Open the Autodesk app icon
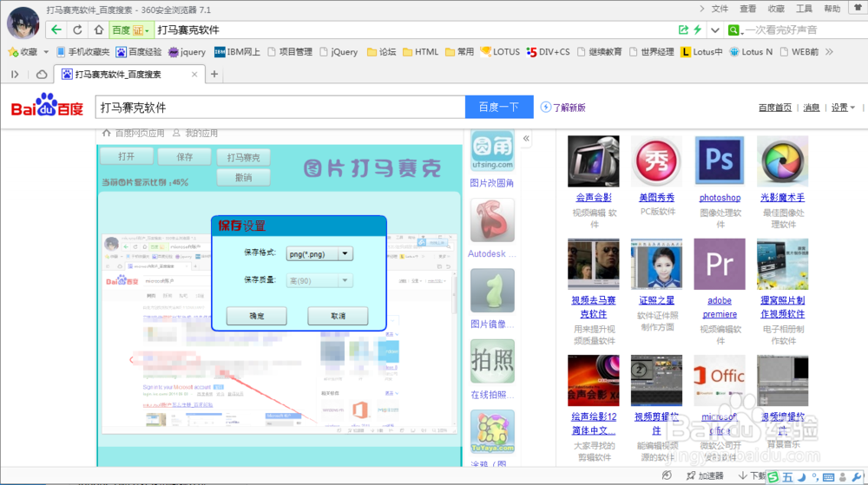 tap(492, 220)
